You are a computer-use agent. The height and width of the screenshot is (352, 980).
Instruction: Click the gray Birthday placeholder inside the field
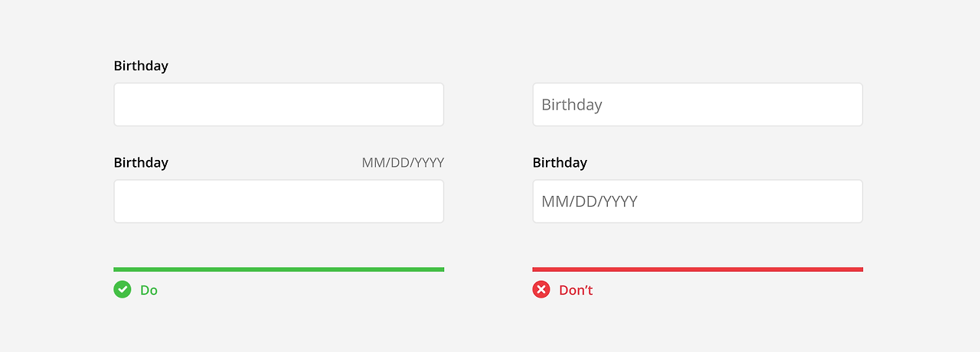[572, 105]
